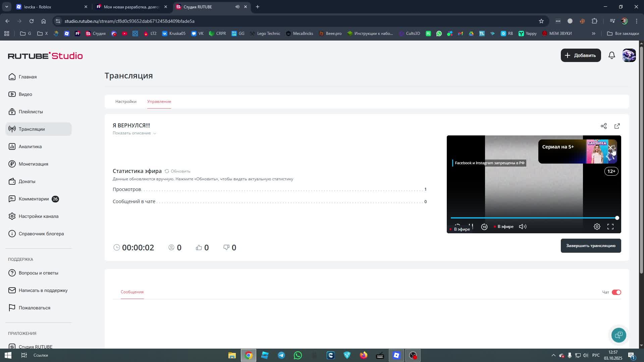Expand the hidden system tray icons
The height and width of the screenshot is (362, 644).
click(553, 355)
